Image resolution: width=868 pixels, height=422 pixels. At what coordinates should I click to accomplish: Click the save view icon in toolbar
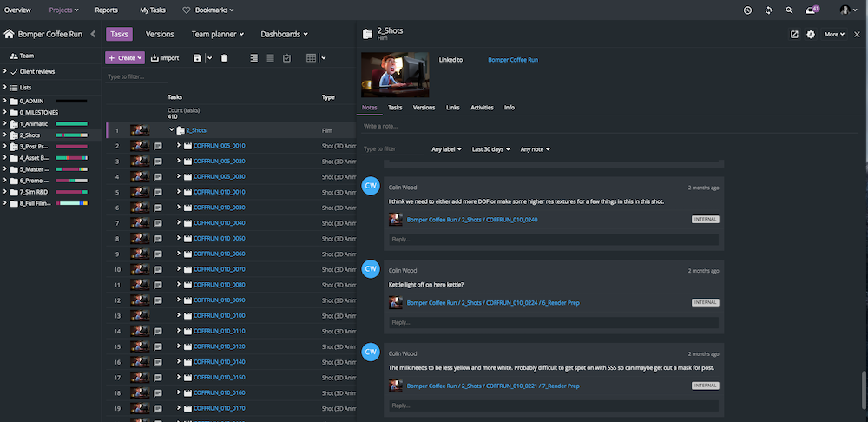197,57
